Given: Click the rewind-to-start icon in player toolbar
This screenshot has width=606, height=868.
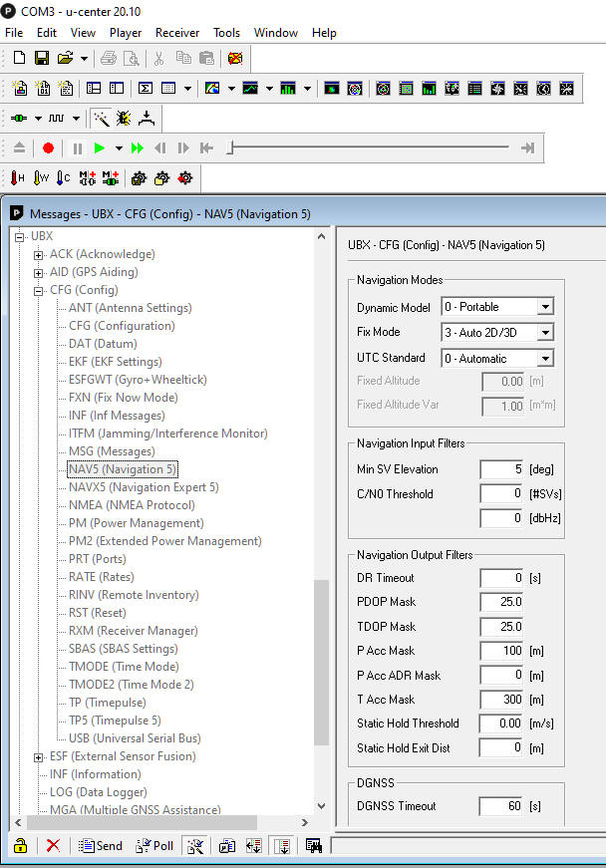Looking at the screenshot, I should [207, 147].
